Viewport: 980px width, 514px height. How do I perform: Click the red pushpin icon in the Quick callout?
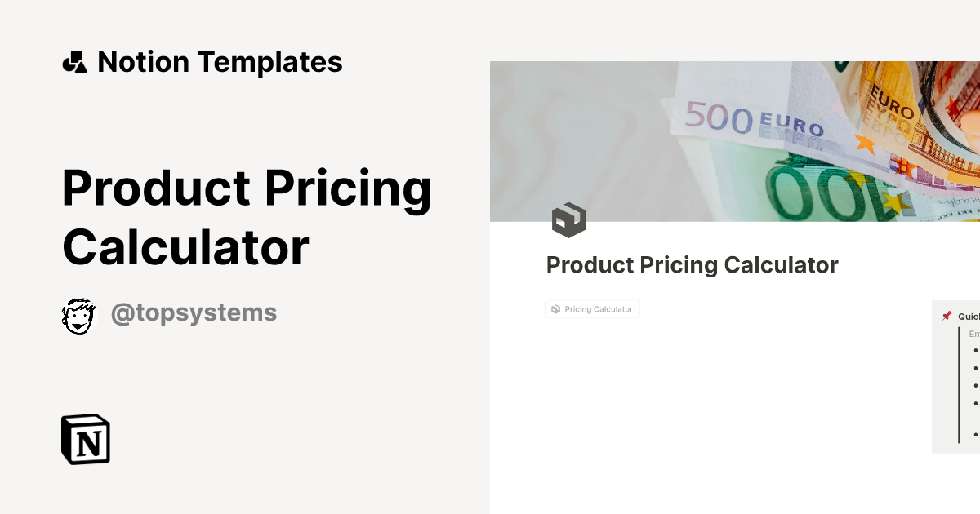947,316
